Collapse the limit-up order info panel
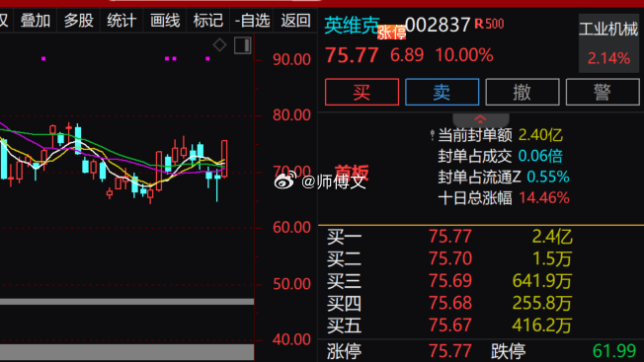The width and height of the screenshot is (644, 362). [481, 119]
